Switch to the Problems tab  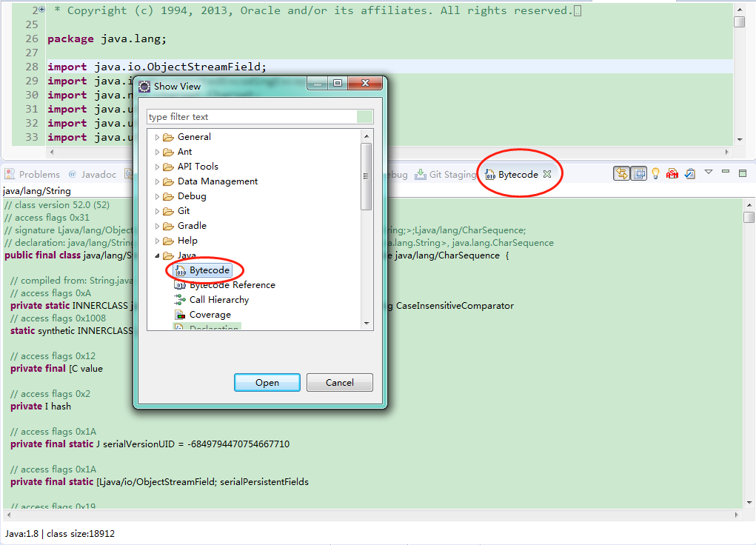[x=33, y=175]
